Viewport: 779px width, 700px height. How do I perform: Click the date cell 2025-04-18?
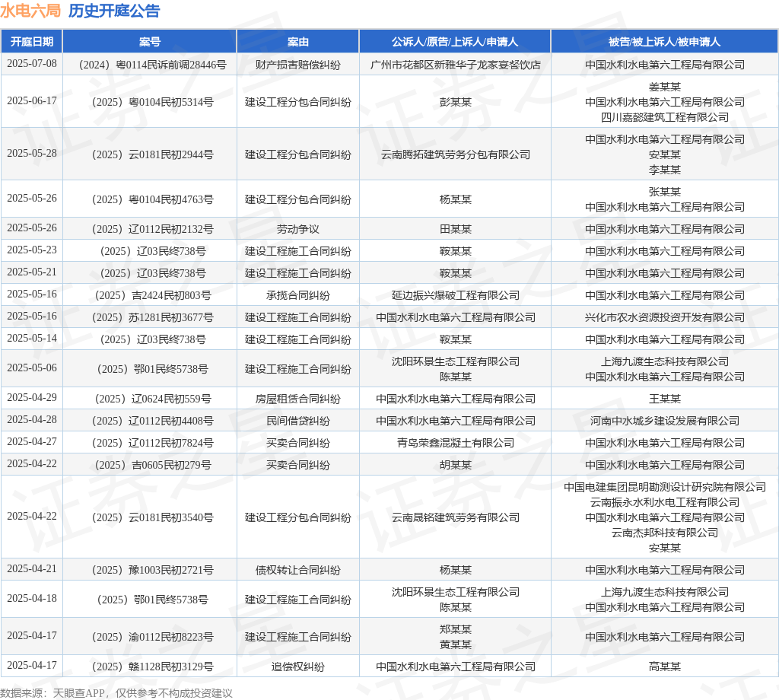[x=32, y=599]
